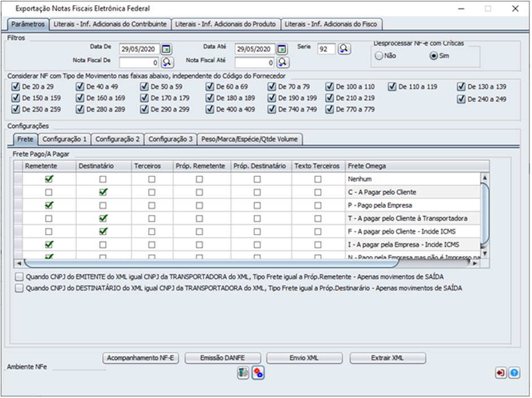Switch to the Configuração 1 tab
Screen dimensions: 532x398
tap(64, 139)
